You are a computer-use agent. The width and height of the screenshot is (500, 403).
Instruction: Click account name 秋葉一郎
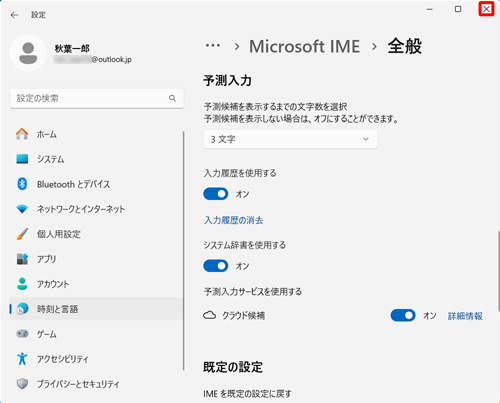point(72,49)
